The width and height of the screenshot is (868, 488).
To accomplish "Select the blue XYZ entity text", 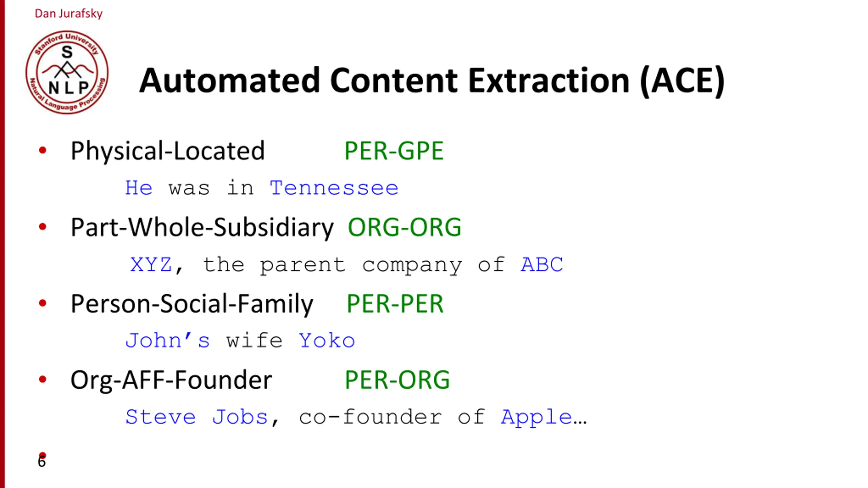I will tap(151, 264).
